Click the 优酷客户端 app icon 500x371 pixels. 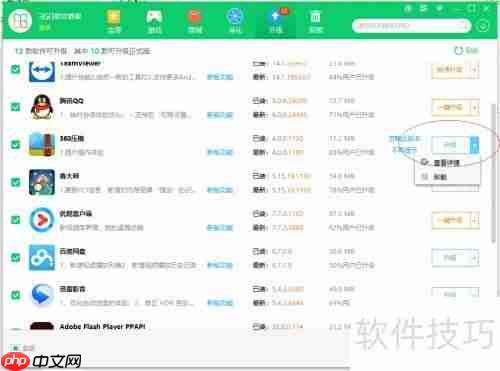[42, 220]
